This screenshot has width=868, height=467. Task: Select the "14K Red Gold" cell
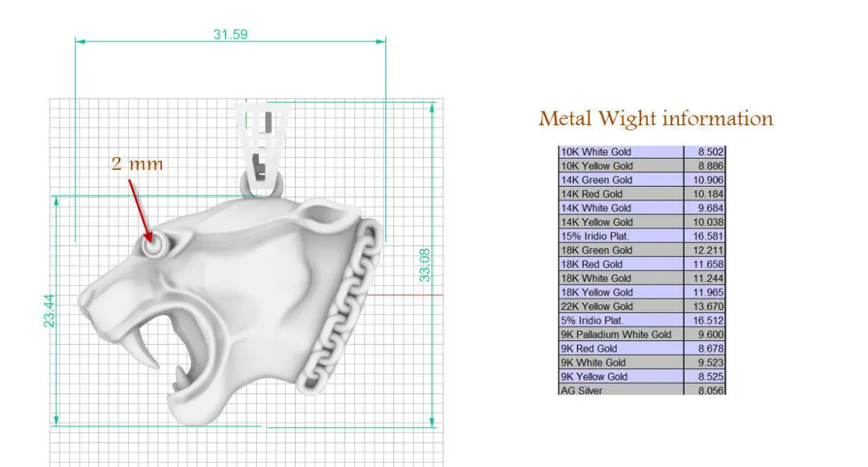[621, 194]
